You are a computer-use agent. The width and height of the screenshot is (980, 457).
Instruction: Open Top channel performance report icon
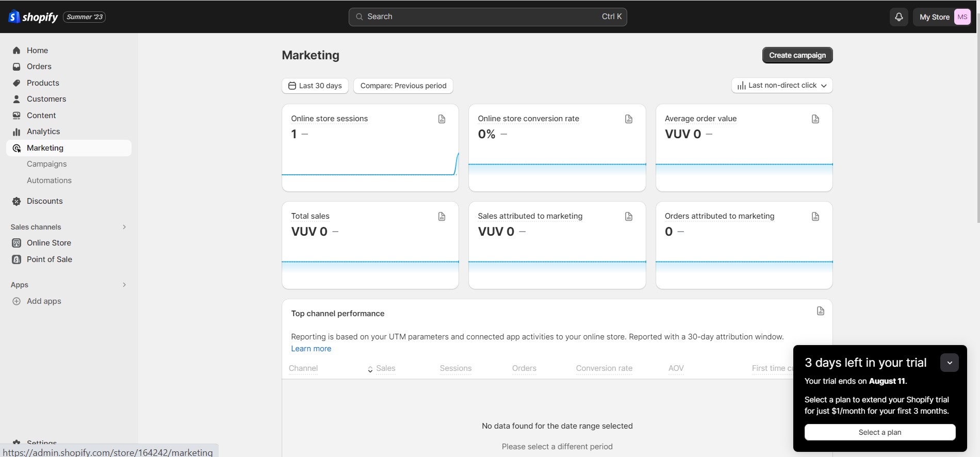click(x=820, y=311)
